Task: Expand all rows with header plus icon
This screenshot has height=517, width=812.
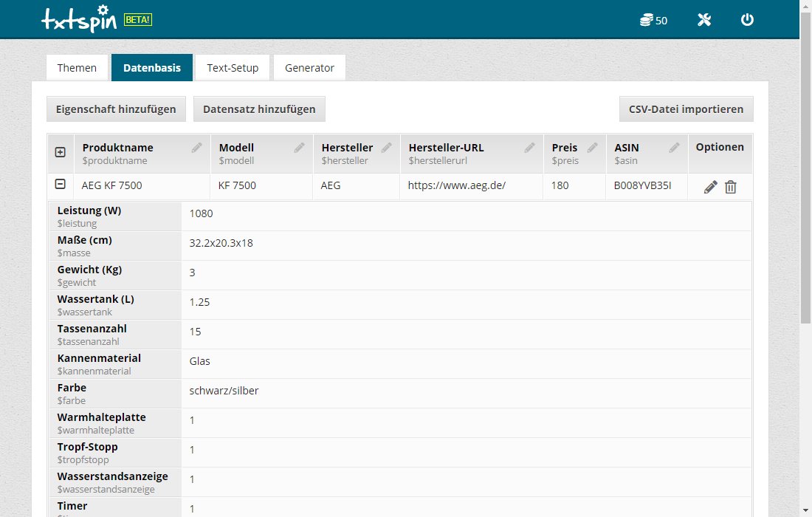Action: point(61,152)
